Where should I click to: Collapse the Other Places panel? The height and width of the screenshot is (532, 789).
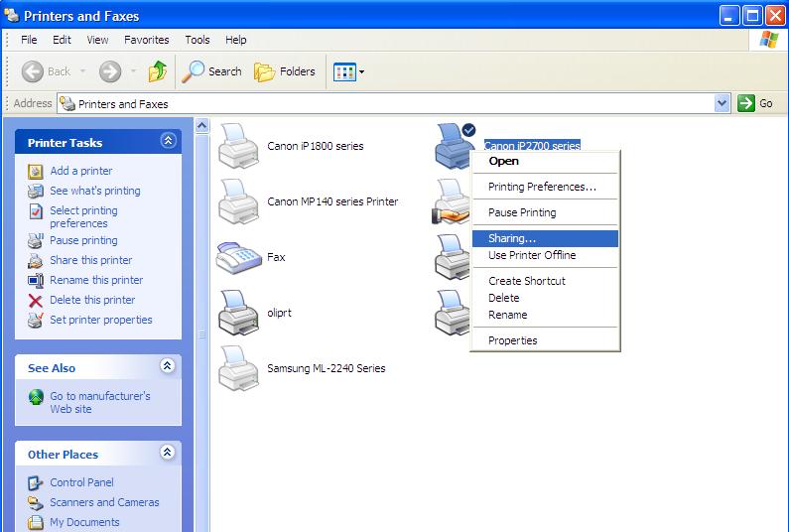[x=168, y=452]
